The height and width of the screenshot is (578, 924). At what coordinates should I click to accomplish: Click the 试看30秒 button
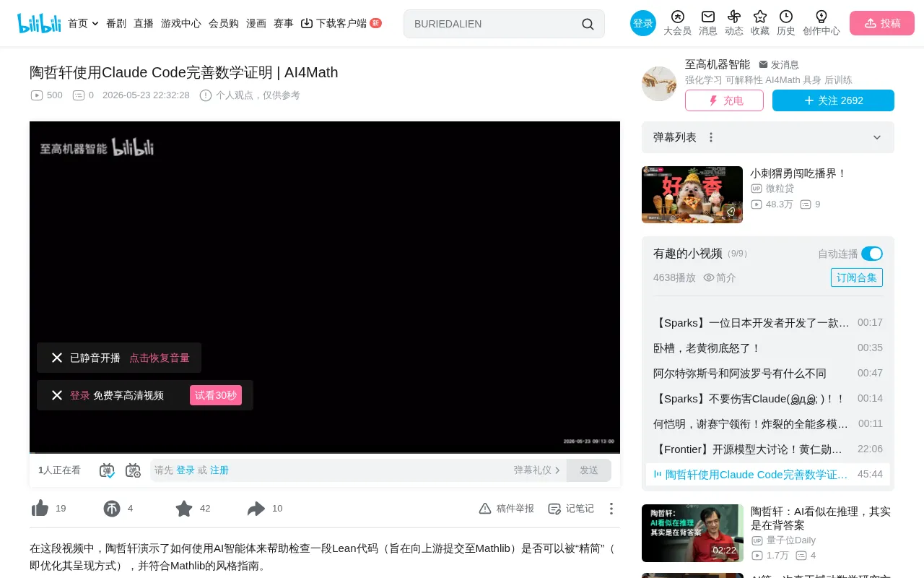coord(216,395)
